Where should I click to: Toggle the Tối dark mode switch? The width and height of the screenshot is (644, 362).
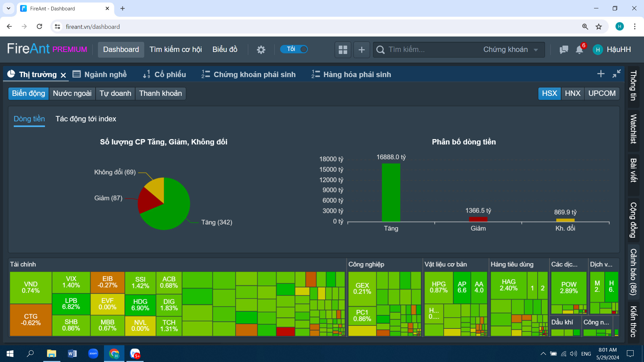(294, 49)
